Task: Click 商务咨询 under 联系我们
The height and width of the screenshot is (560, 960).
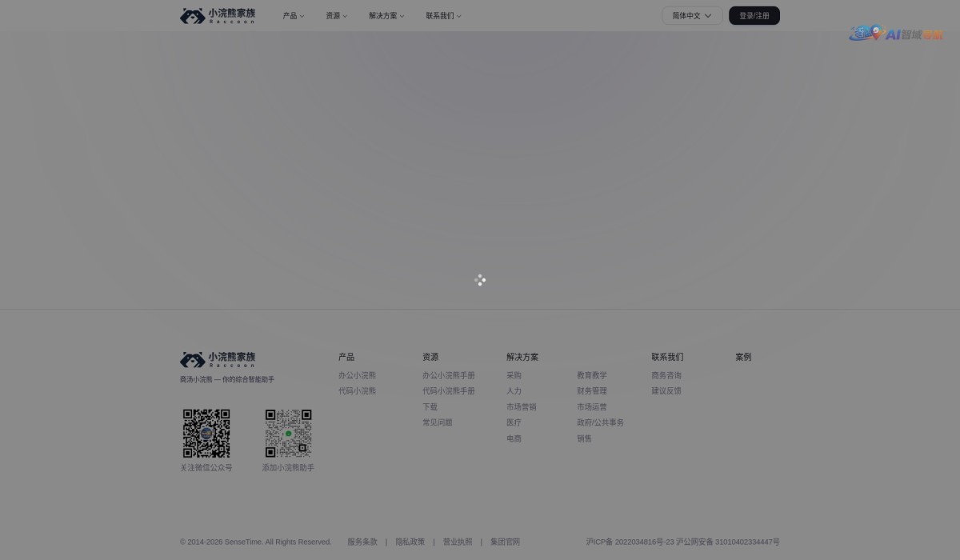Action: click(666, 374)
